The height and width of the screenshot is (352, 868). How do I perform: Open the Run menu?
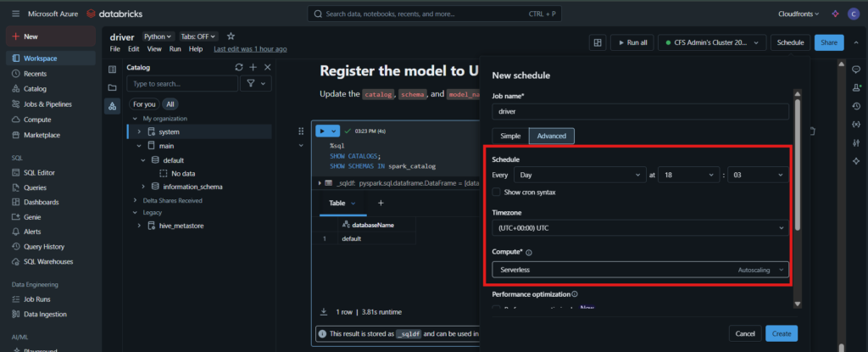(175, 48)
